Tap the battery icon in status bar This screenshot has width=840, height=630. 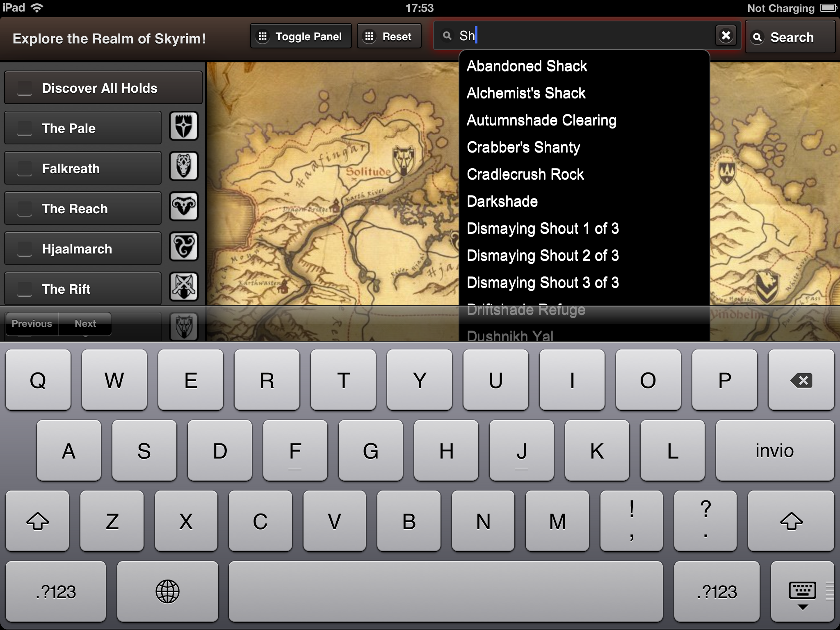[x=828, y=8]
